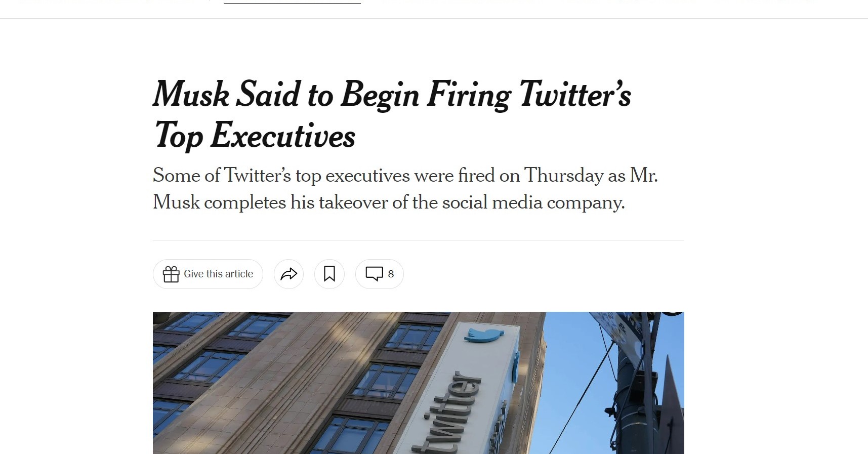
Task: Click "Mr." at the end of summary's first line
Action: [x=643, y=176]
